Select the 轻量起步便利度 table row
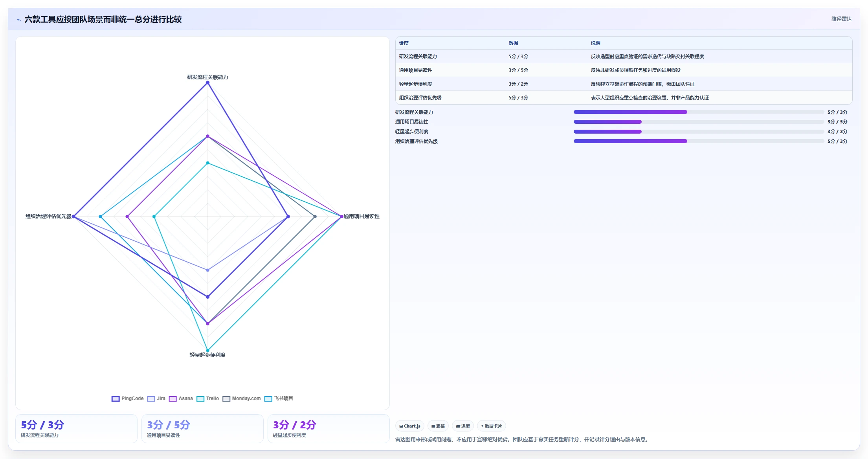The image size is (868, 459). click(x=624, y=84)
